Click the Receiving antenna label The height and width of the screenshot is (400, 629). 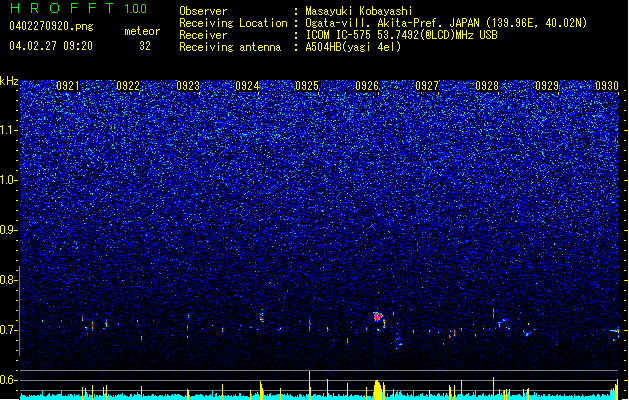click(230, 47)
